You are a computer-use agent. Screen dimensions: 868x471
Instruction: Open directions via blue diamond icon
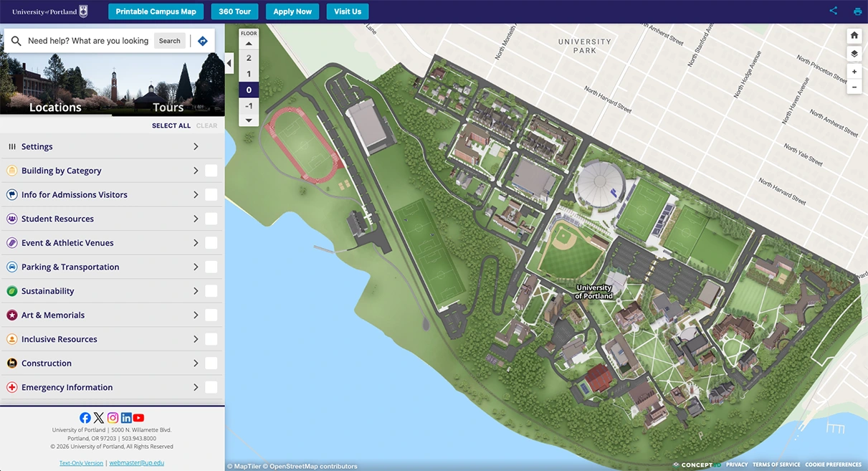(x=203, y=41)
